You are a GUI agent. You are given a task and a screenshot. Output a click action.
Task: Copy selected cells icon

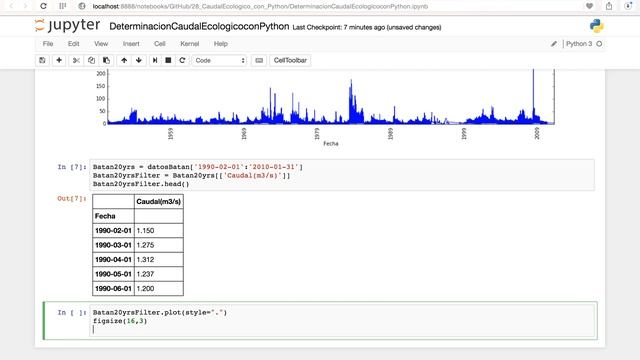click(x=91, y=60)
